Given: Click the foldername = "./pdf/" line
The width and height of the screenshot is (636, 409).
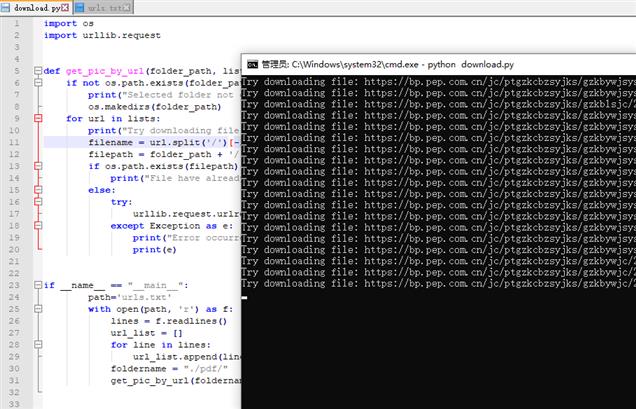Looking at the screenshot, I should pos(169,369).
